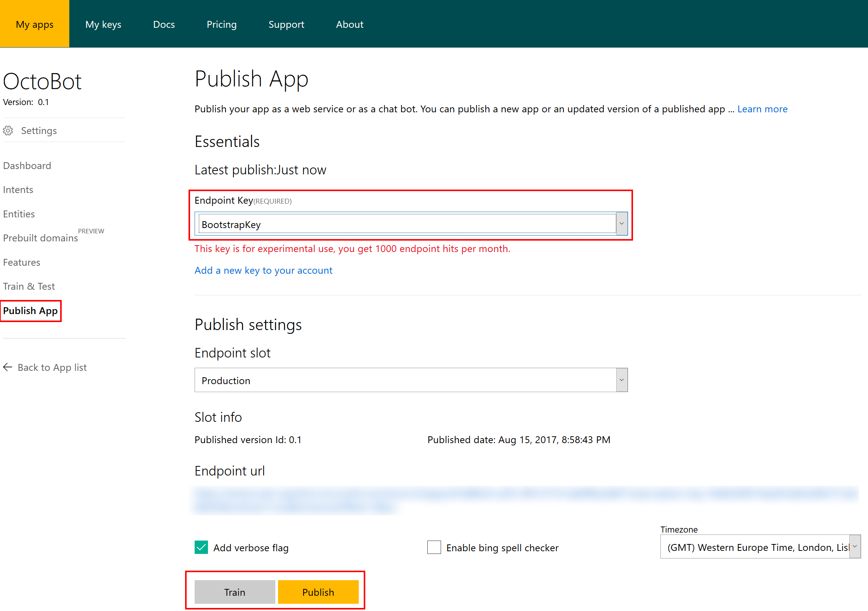This screenshot has height=611, width=868.
Task: Uncheck the Add verbose flag checkbox
Action: coord(201,547)
